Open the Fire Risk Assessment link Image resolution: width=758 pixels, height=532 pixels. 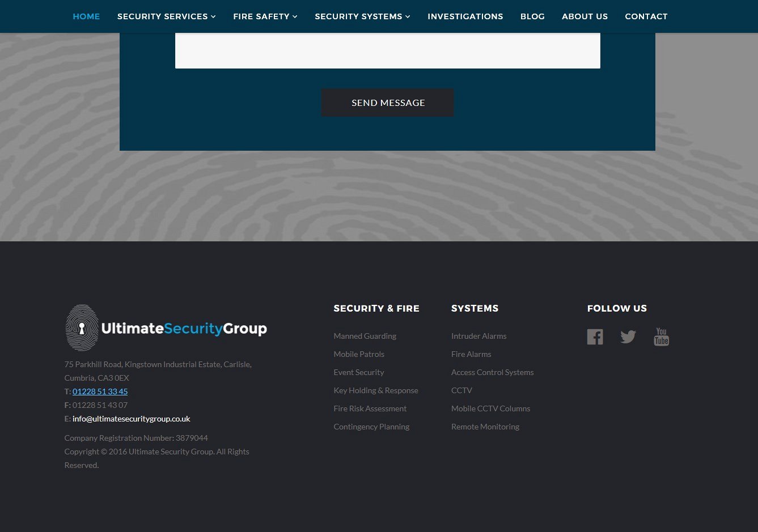coord(370,408)
